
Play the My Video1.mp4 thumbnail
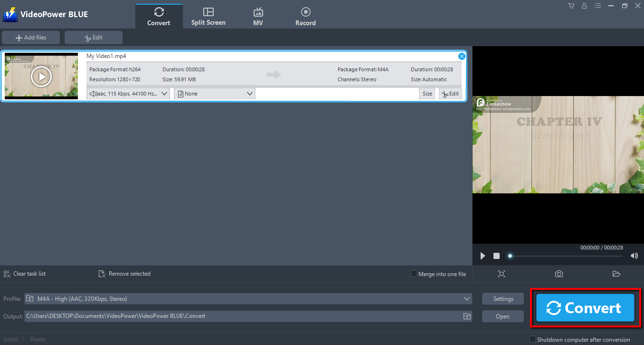(41, 76)
